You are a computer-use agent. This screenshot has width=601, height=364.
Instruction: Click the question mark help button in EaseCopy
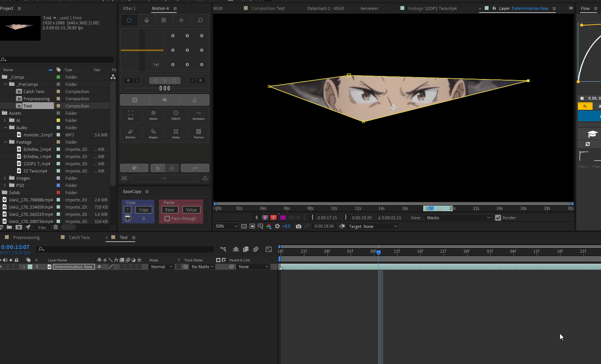coord(128,210)
